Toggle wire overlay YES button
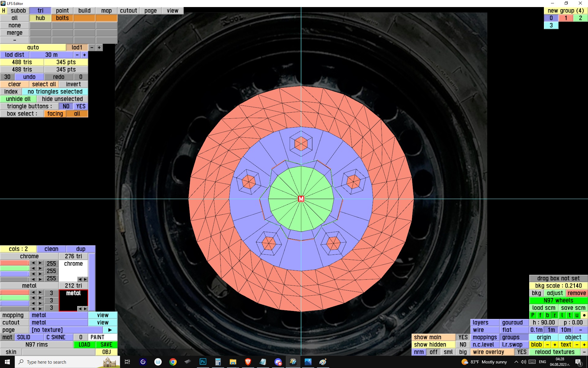Viewport: 588px width, 368px height. point(522,352)
